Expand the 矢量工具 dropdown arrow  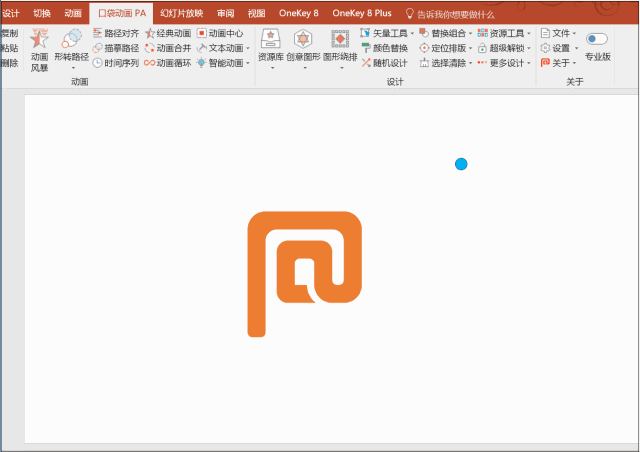[412, 33]
